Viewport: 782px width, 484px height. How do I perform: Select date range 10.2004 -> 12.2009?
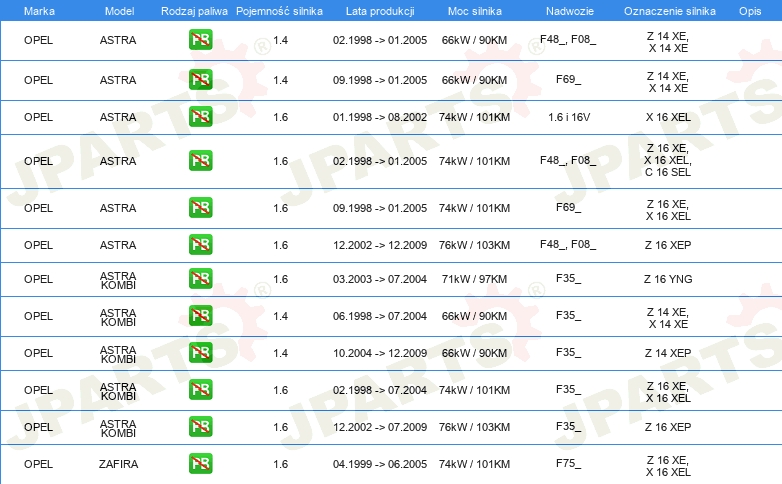pos(380,353)
